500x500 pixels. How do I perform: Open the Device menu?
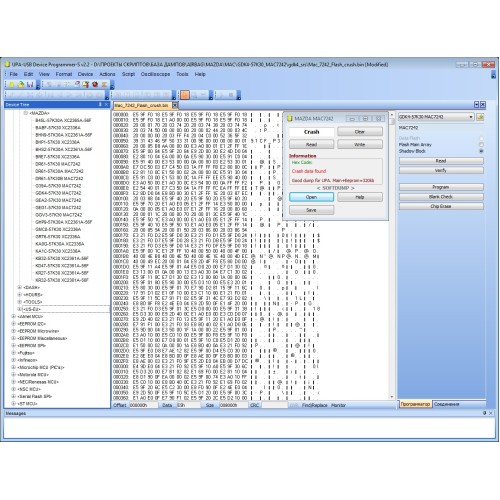[85, 74]
